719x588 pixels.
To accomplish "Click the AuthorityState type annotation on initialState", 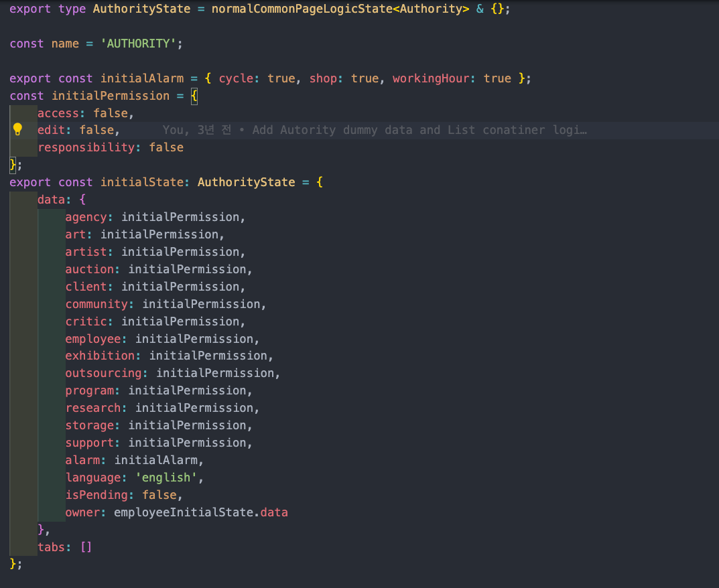I will tap(246, 182).
